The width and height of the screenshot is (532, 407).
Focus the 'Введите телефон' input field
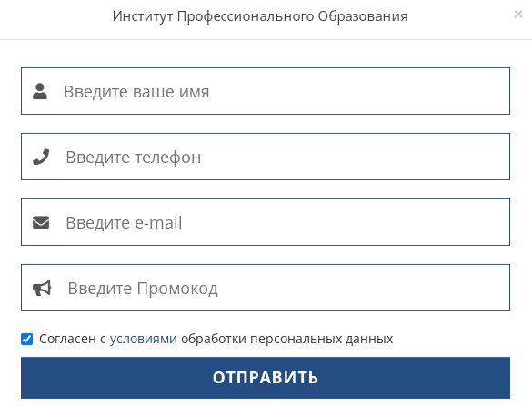[x=266, y=157]
